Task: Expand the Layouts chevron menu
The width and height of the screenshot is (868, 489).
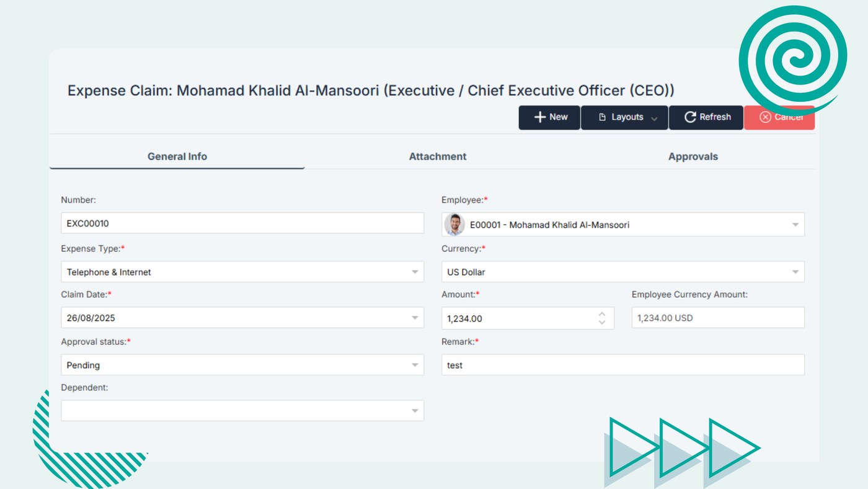Action: (654, 119)
